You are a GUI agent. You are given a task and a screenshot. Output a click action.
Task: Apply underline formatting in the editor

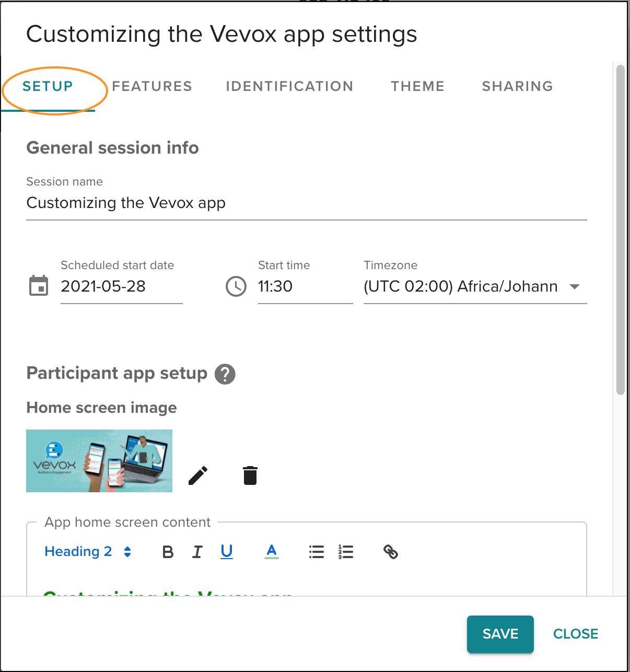coord(226,551)
